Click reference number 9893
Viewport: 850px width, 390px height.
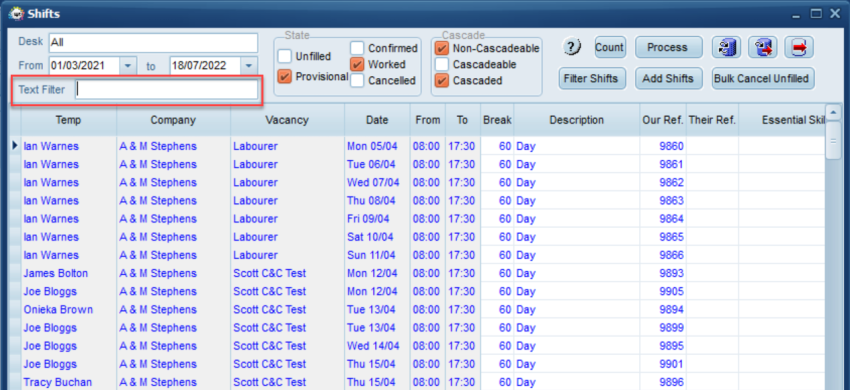pyautogui.click(x=671, y=273)
